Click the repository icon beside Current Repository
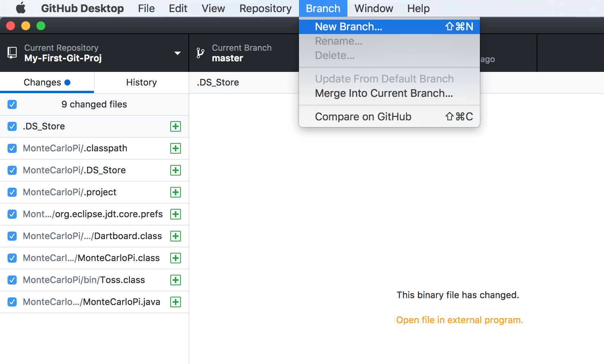The width and height of the screenshot is (604, 364). click(12, 53)
